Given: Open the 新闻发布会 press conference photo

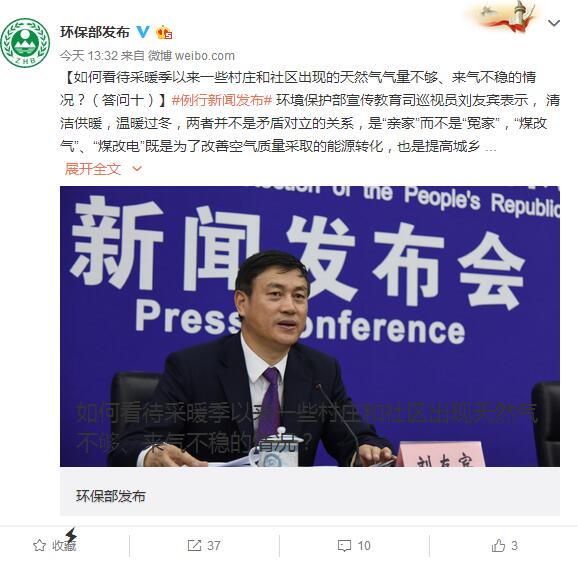Looking at the screenshot, I should click(x=310, y=326).
